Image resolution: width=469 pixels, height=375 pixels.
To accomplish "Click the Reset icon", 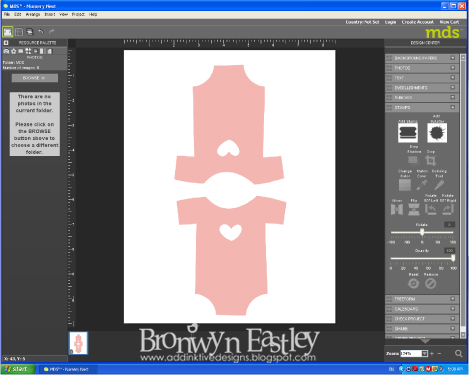I will 413,283.
